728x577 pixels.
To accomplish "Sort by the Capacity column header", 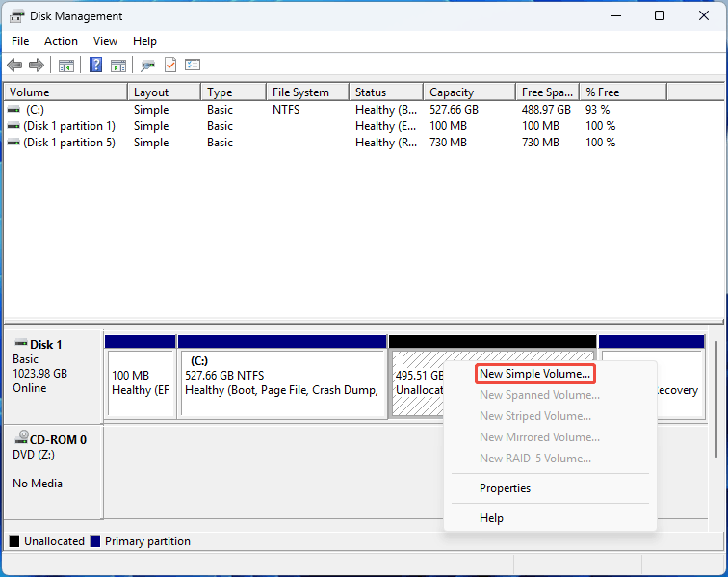I will [x=469, y=92].
